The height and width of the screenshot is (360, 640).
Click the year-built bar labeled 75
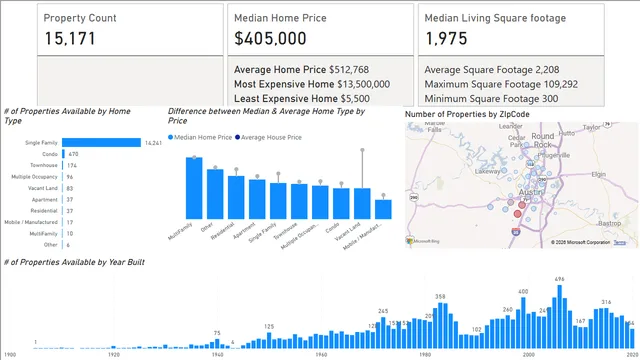(217, 344)
